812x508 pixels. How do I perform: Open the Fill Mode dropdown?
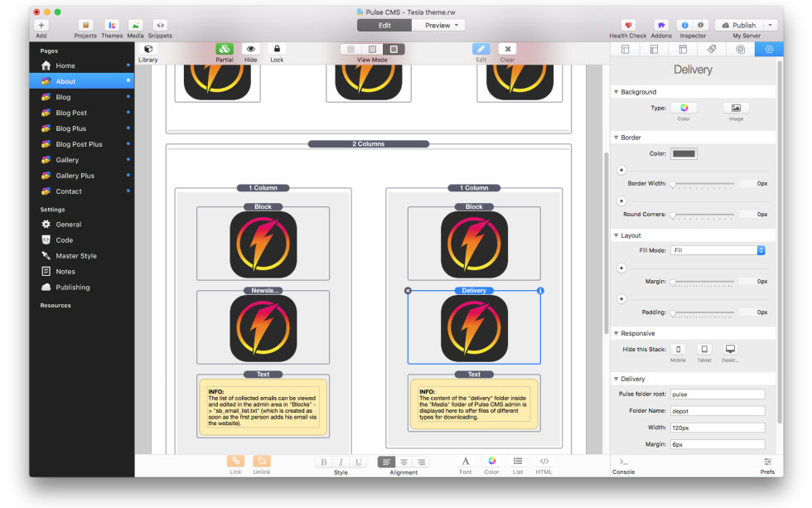pos(718,250)
